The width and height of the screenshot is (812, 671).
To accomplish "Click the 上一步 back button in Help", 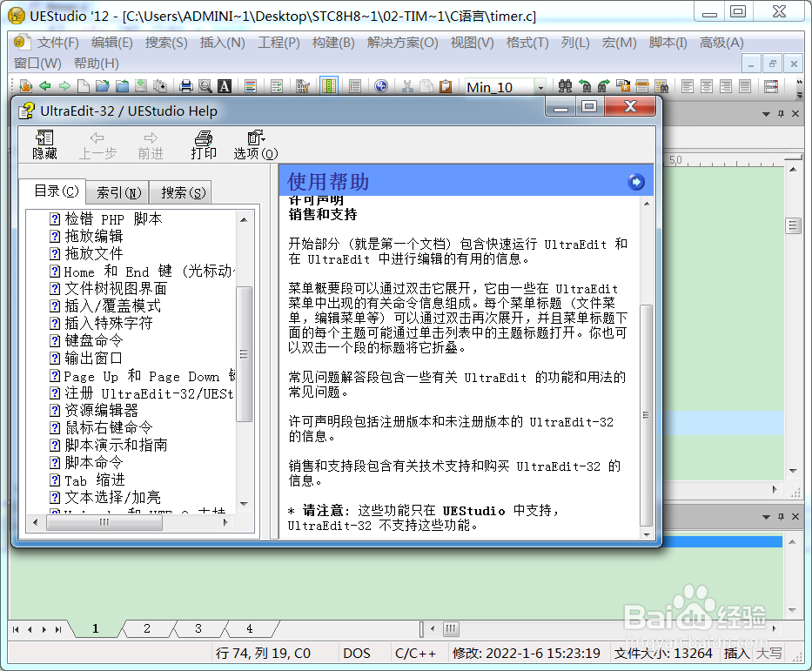I will pos(97,144).
